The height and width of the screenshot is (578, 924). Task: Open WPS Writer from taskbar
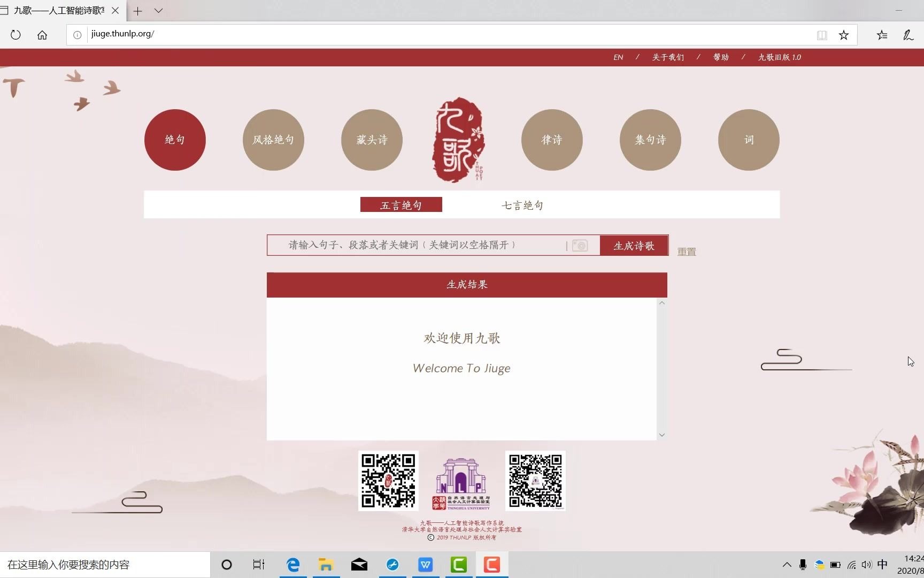tap(426, 565)
